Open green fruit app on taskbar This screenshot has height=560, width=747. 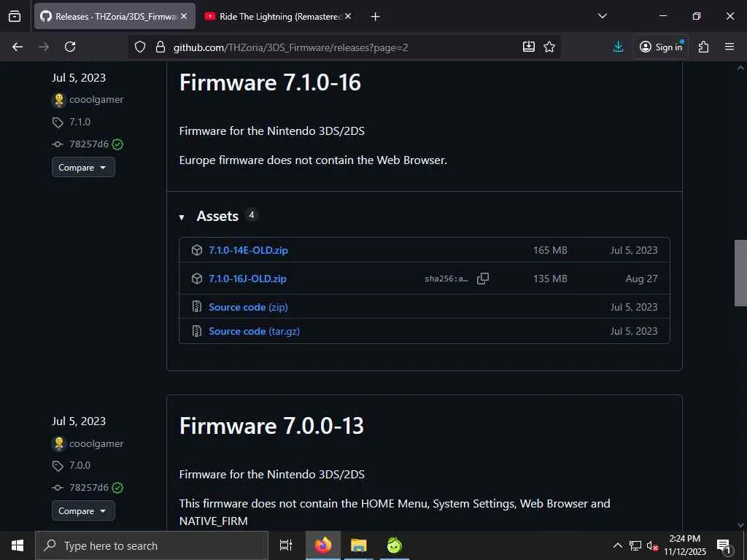pyautogui.click(x=395, y=545)
